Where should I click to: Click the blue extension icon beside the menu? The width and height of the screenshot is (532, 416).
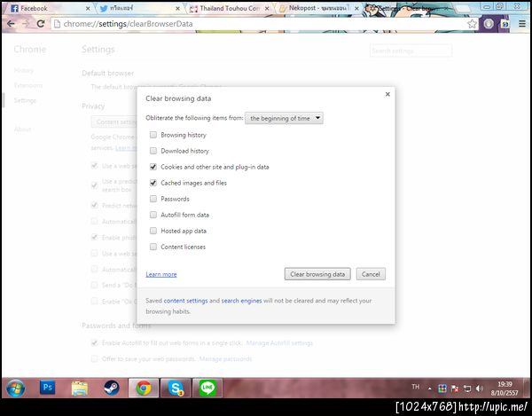coord(505,24)
